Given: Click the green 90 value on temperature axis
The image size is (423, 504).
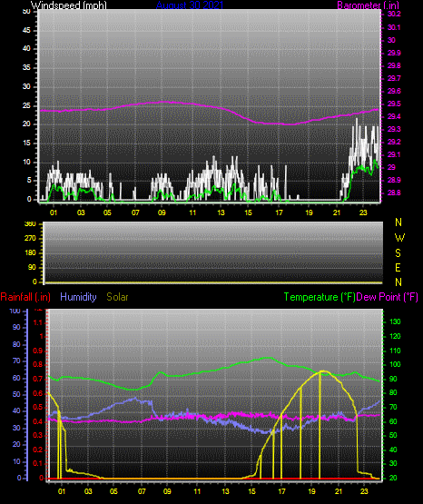Looking at the screenshot, I should point(393,379).
